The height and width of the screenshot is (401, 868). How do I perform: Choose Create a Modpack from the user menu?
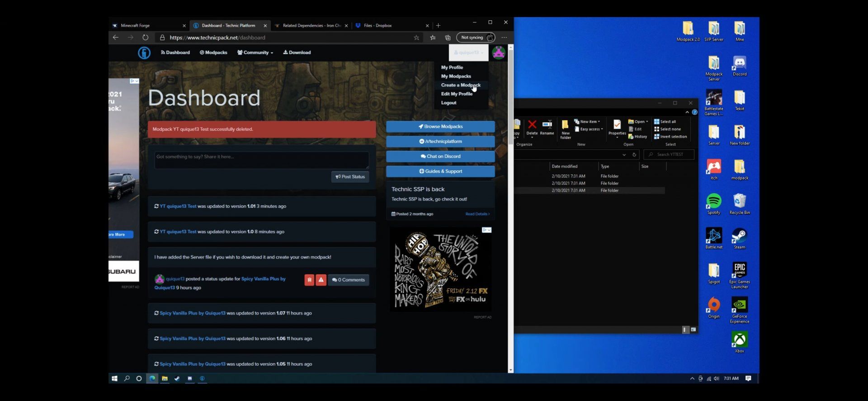point(461,85)
